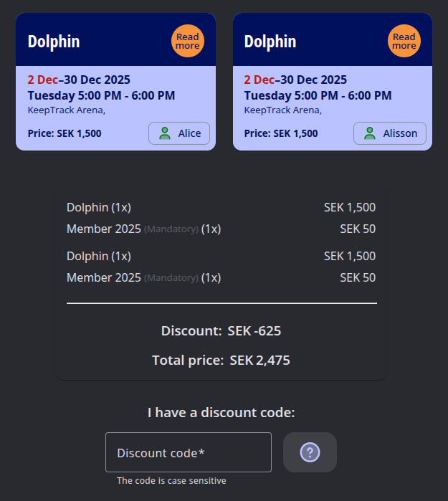Screen dimensions: 448x501
Task: Focus the Discount code input field
Action: [189, 452]
